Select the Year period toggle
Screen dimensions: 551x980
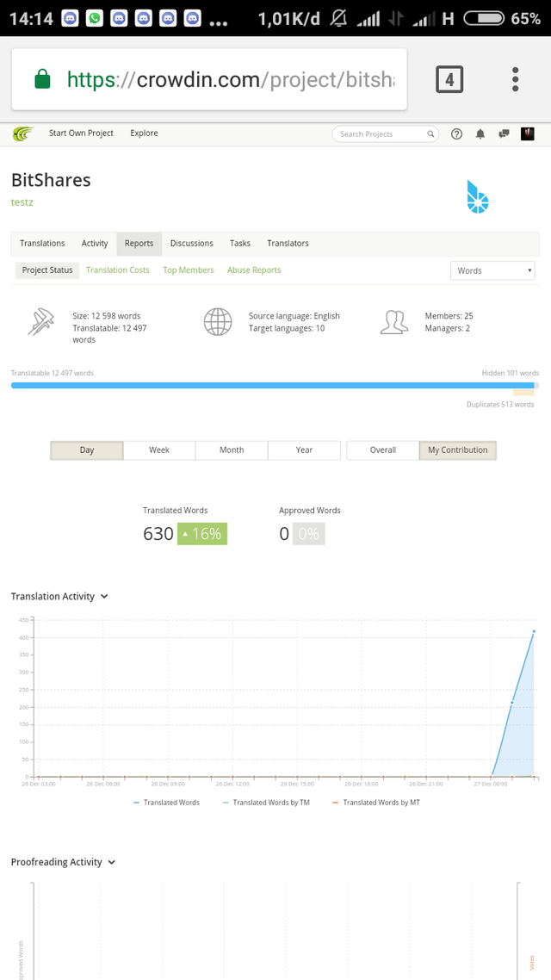(x=304, y=450)
